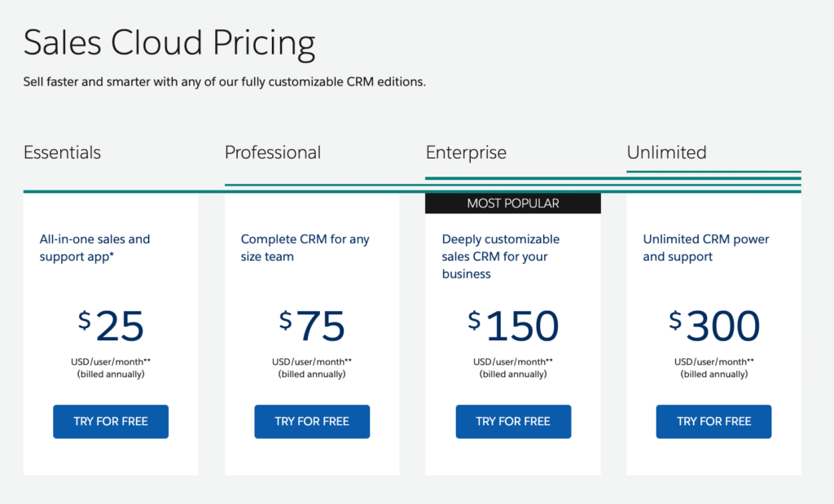Click TRY FOR FREE under the Professional plan
This screenshot has height=504, width=834.
point(312,421)
